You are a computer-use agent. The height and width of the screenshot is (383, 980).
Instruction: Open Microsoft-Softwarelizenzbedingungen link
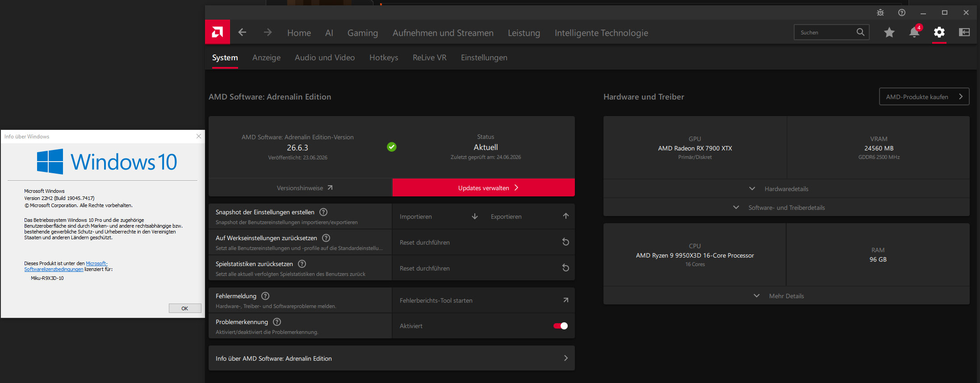pyautogui.click(x=66, y=266)
